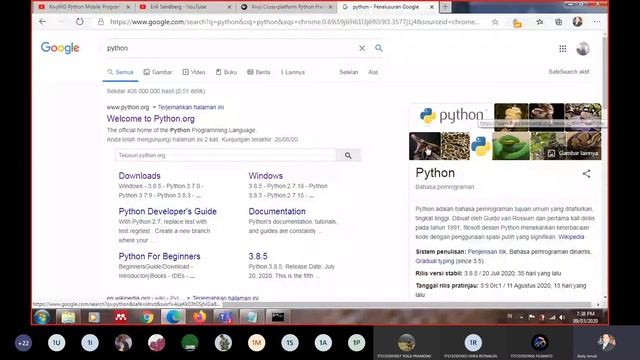Click the padlock site info icon

point(101,22)
